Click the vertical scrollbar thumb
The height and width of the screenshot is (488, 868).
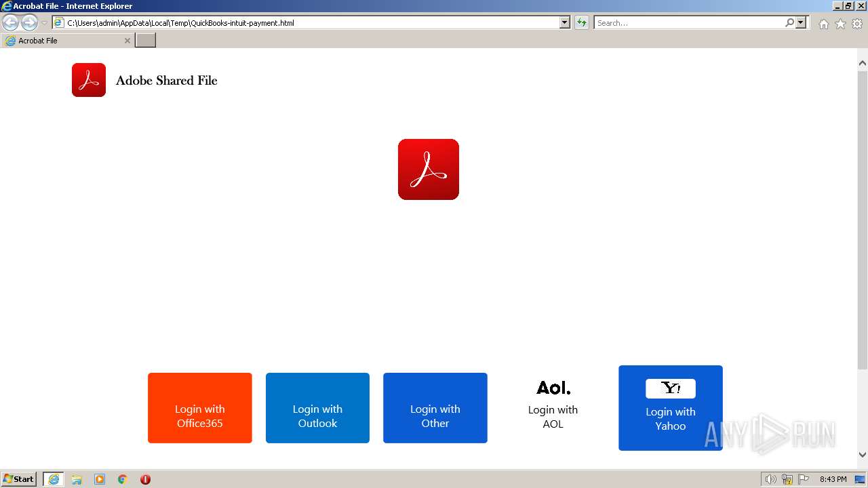click(863, 220)
